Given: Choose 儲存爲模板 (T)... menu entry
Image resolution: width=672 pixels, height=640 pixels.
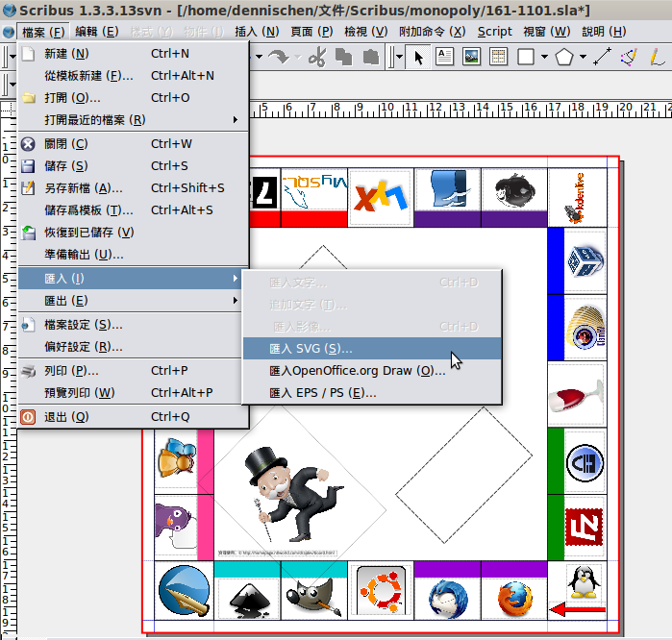Looking at the screenshot, I should click(x=133, y=210).
